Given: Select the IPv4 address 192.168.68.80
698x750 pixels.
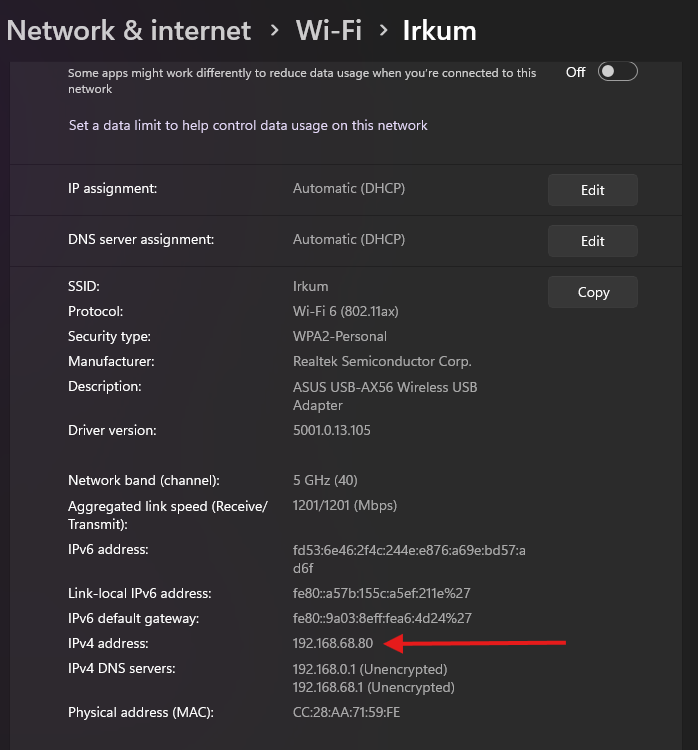Looking at the screenshot, I should (333, 643).
